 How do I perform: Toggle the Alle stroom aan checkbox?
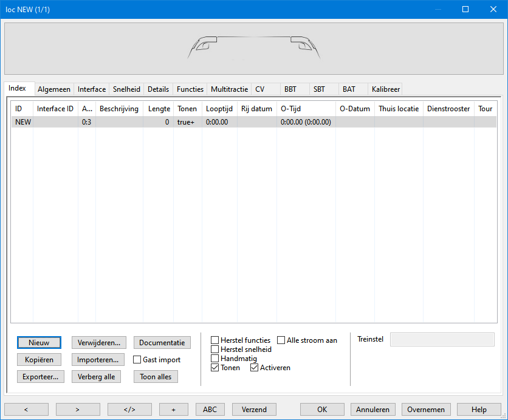coord(282,340)
